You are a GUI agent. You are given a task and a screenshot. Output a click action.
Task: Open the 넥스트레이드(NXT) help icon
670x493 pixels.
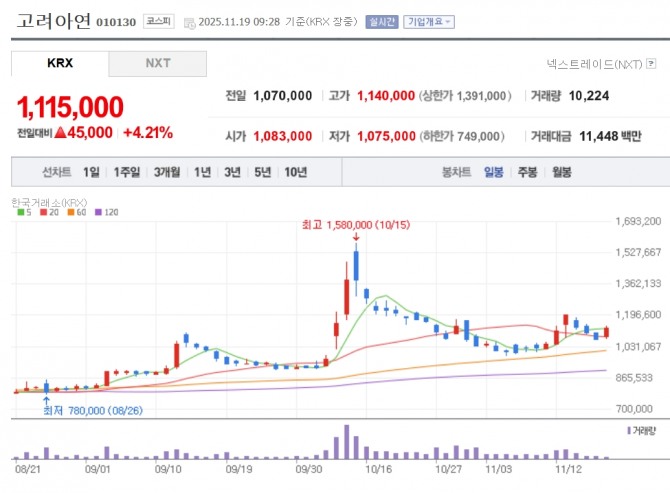coord(651,64)
